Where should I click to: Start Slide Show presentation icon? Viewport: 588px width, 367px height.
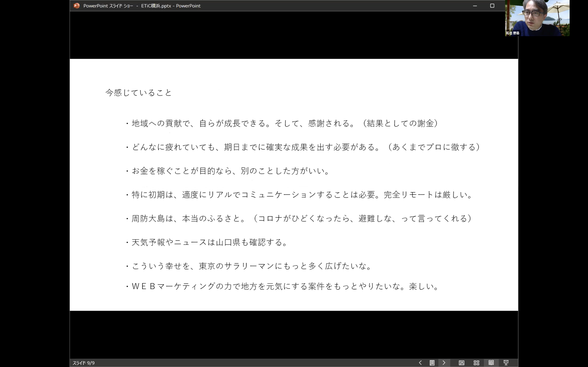coord(506,363)
